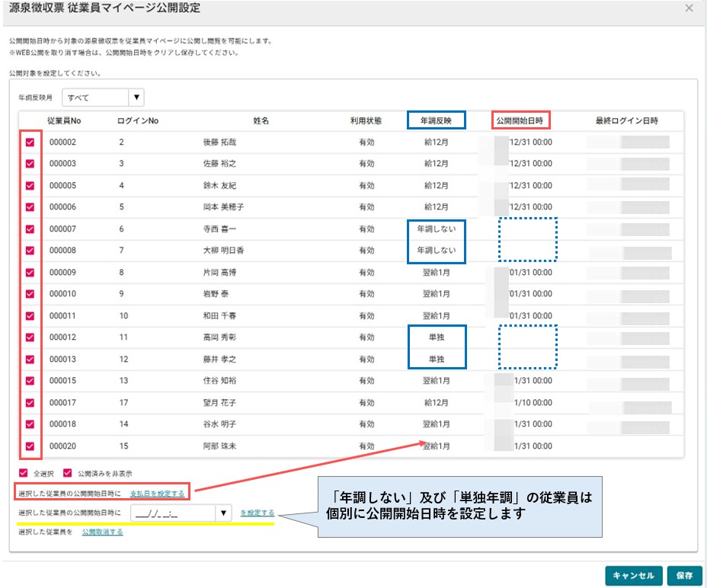
Task: Uncheck the checkbox for employee 000002
Action: [x=30, y=142]
